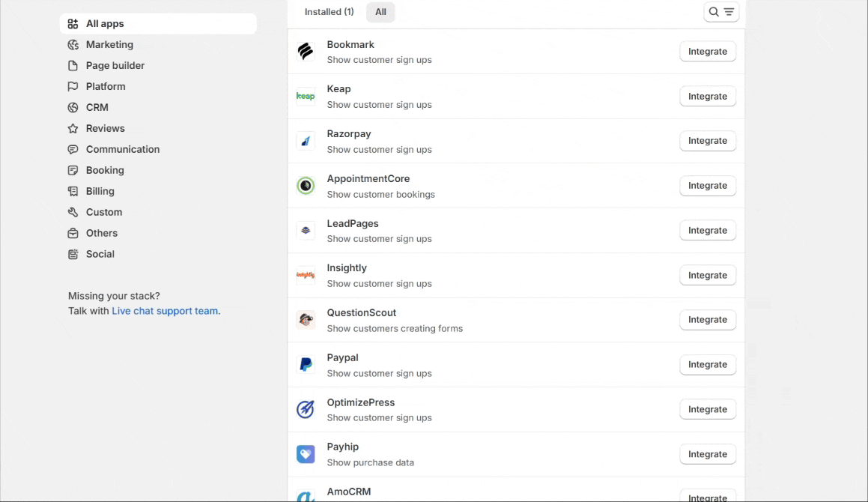
Task: Click the Marketing sidebar icon
Action: tap(73, 45)
